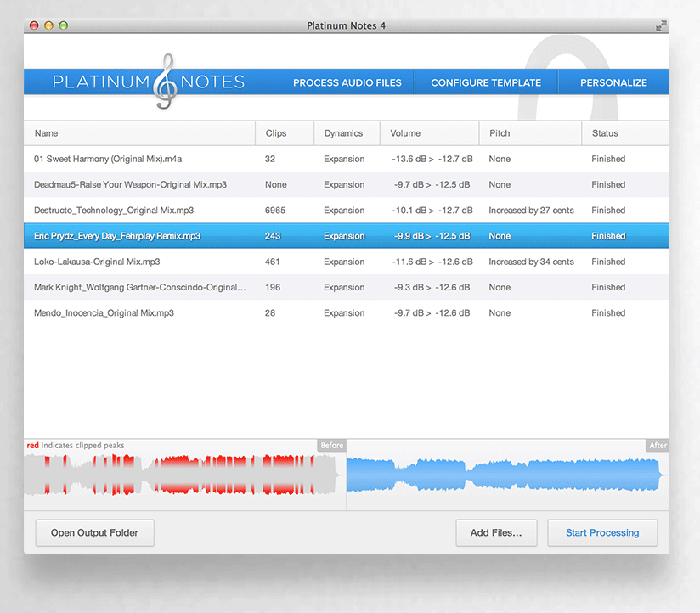Screen dimensions: 700x613
Task: Select Mendo_Inocencia_Original Mix.mp3 file
Action: tap(347, 312)
